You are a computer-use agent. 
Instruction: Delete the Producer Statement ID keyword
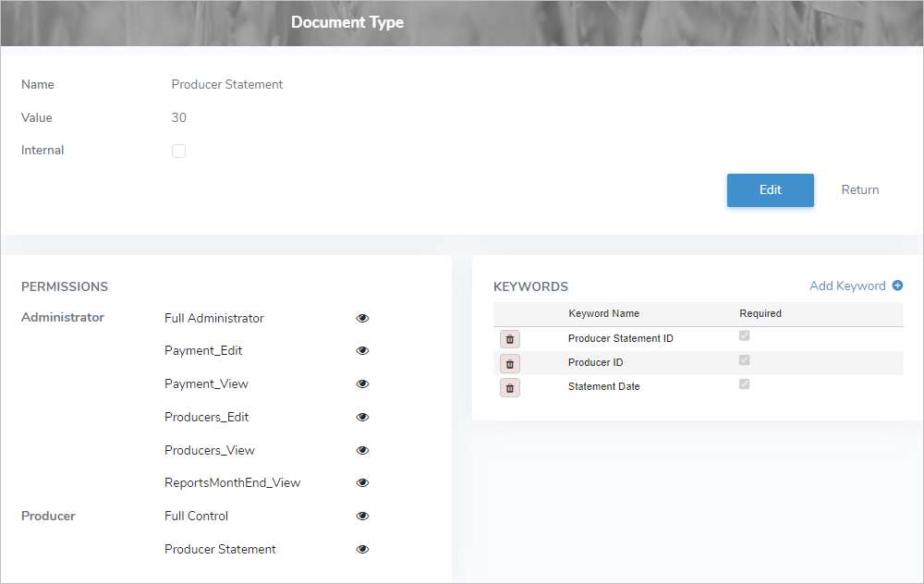[x=509, y=338]
